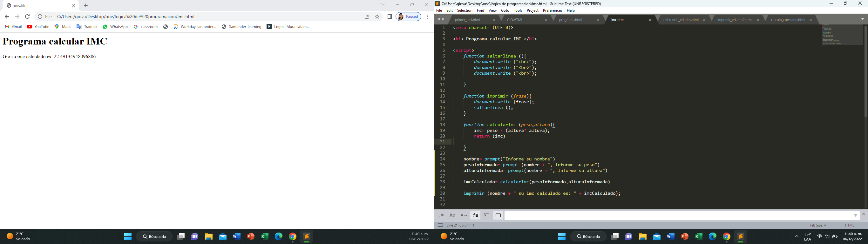
Task: Click inside the find text input field
Action: click(x=677, y=216)
